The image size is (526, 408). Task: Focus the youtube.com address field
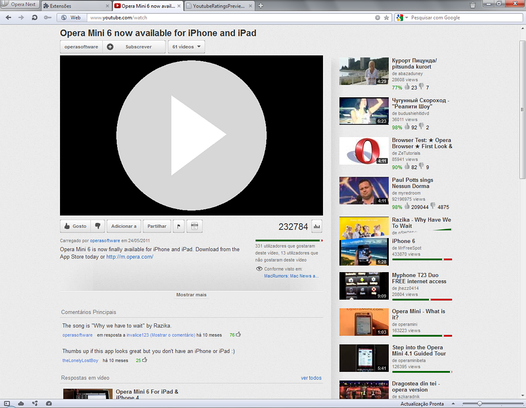click(x=231, y=18)
